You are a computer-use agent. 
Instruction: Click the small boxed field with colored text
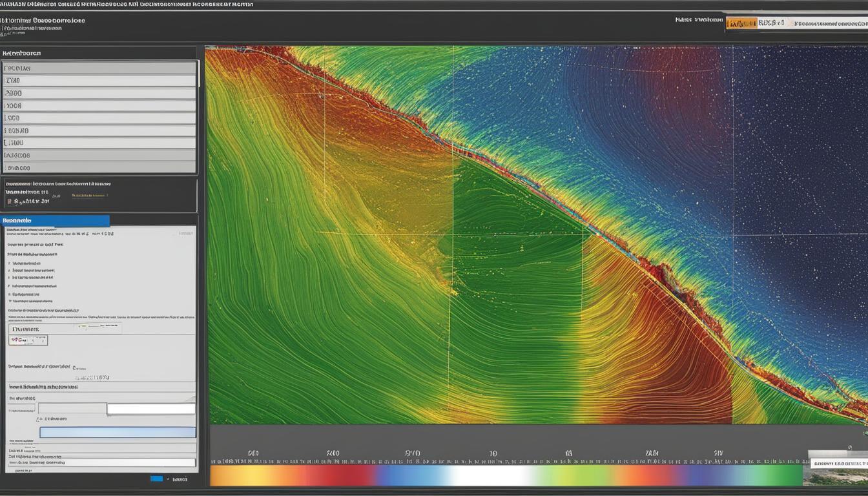28,340
